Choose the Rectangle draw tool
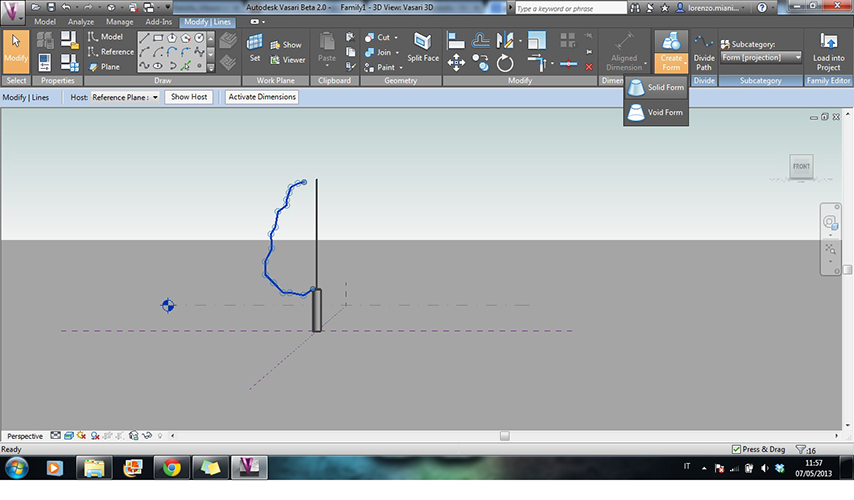 pos(158,38)
